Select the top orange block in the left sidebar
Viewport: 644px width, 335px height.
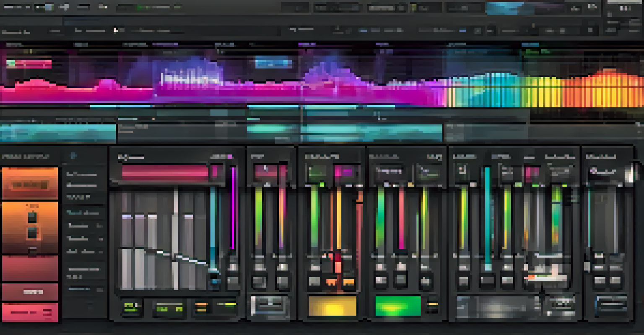point(30,183)
